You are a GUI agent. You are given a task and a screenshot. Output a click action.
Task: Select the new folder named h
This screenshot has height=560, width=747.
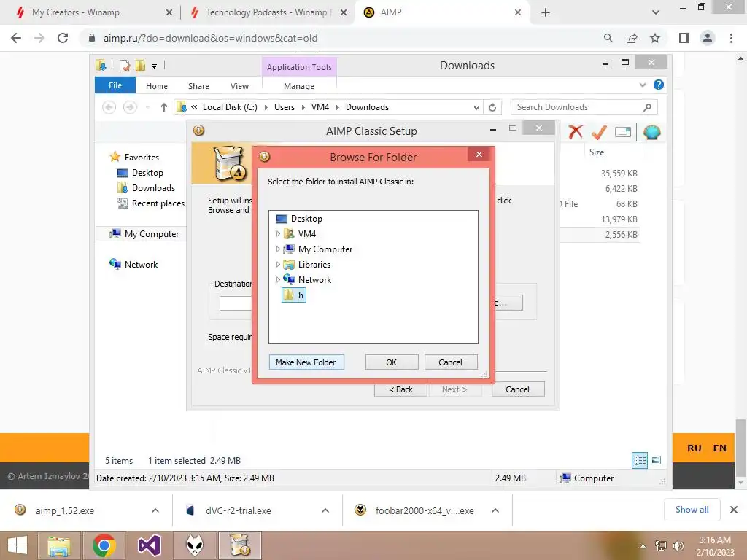pos(294,295)
